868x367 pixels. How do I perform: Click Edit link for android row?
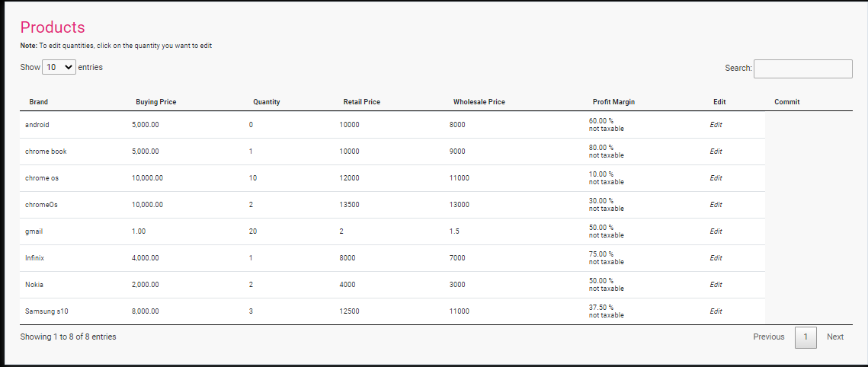(x=716, y=125)
